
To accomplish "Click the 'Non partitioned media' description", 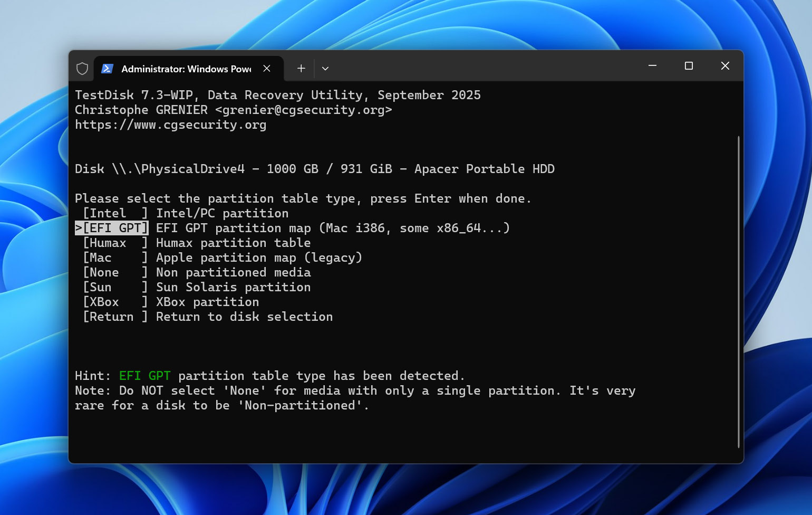I will (233, 272).
